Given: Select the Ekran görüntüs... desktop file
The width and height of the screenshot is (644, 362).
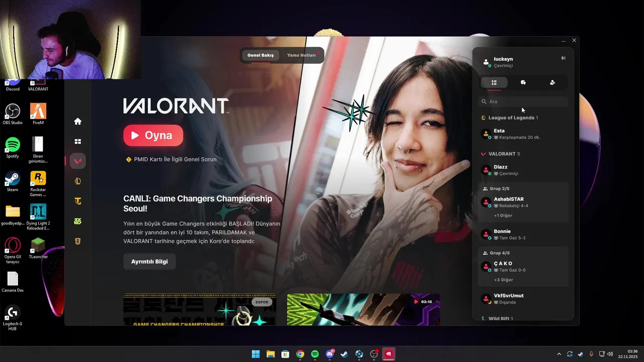Looking at the screenshot, I should [x=38, y=150].
